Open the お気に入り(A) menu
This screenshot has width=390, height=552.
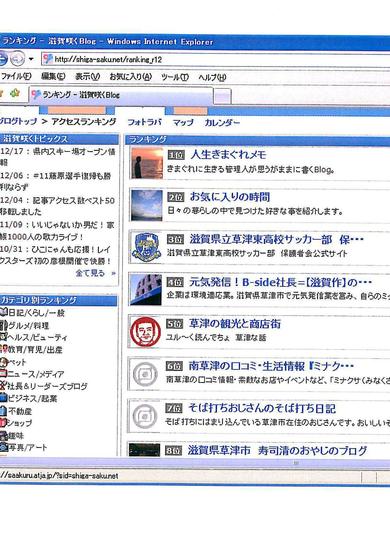[x=131, y=76]
